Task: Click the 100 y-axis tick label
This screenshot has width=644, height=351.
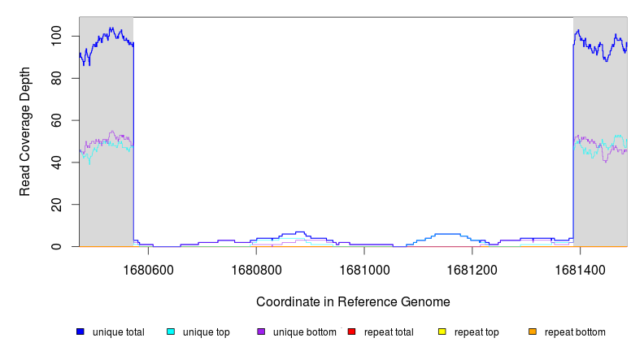Action: [56, 36]
